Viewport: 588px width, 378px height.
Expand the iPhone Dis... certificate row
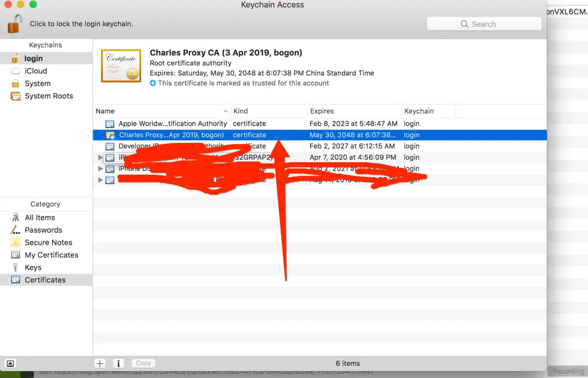click(x=100, y=169)
